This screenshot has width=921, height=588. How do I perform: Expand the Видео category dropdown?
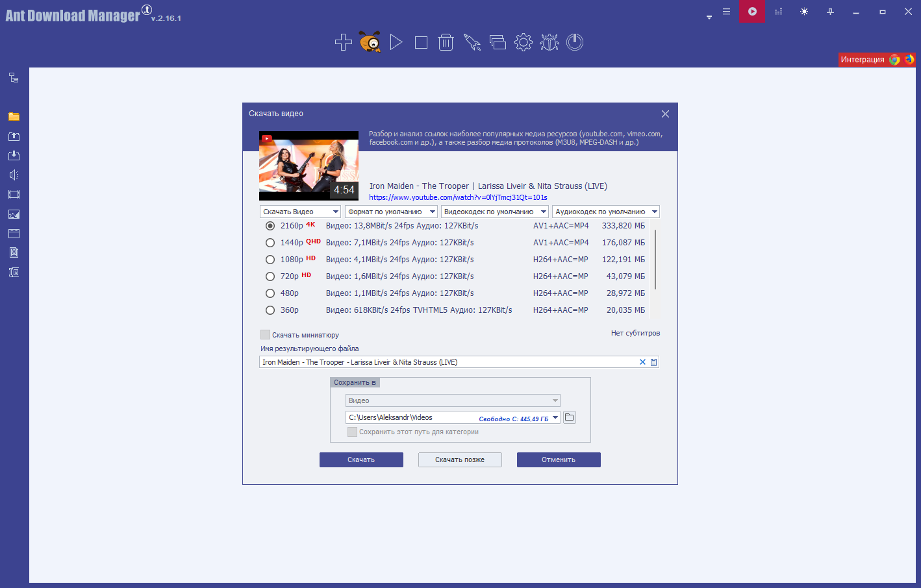pyautogui.click(x=453, y=400)
